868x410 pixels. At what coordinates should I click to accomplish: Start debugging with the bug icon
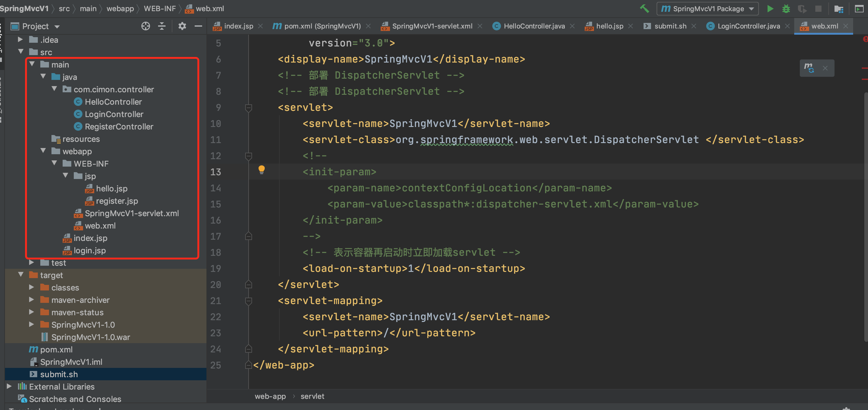point(786,8)
